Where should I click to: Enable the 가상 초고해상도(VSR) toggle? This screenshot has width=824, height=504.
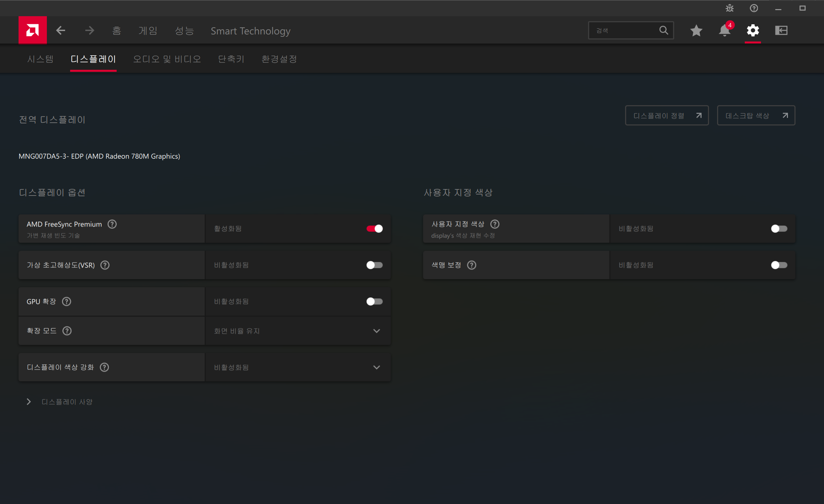375,265
